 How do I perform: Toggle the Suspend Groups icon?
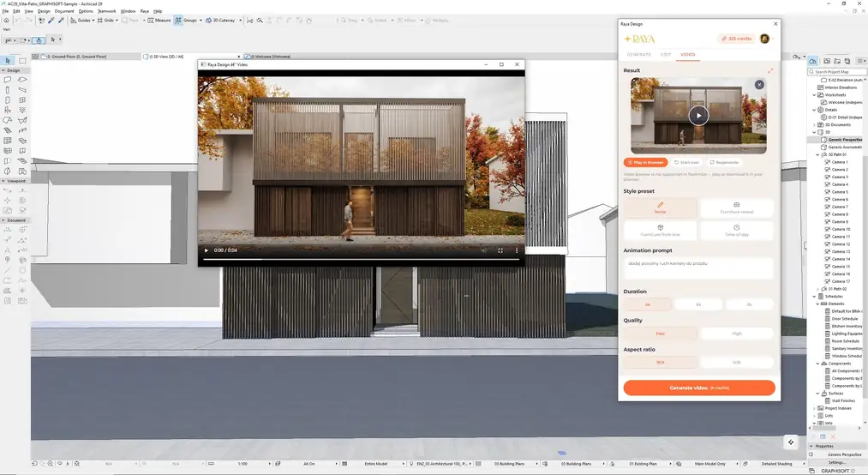click(x=178, y=21)
